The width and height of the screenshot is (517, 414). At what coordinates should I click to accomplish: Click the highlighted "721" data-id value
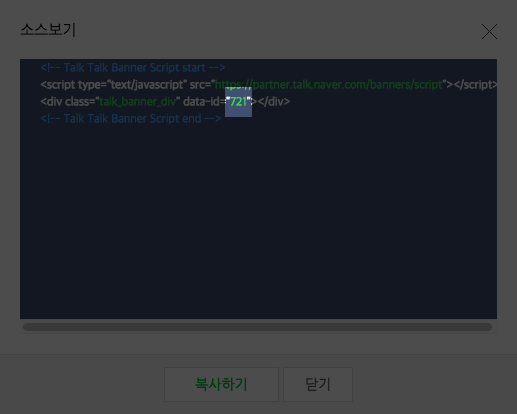tap(238, 102)
